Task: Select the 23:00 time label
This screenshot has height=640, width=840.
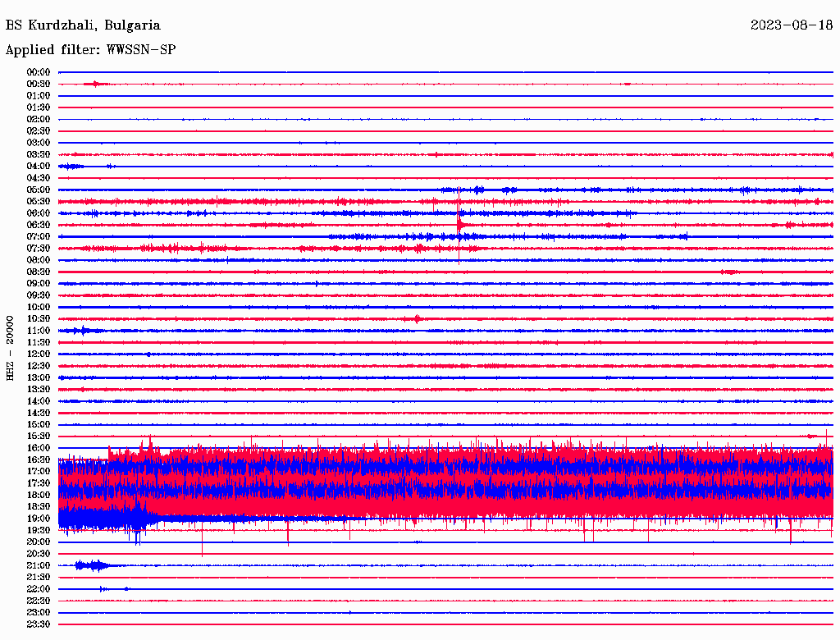Action: [39, 613]
